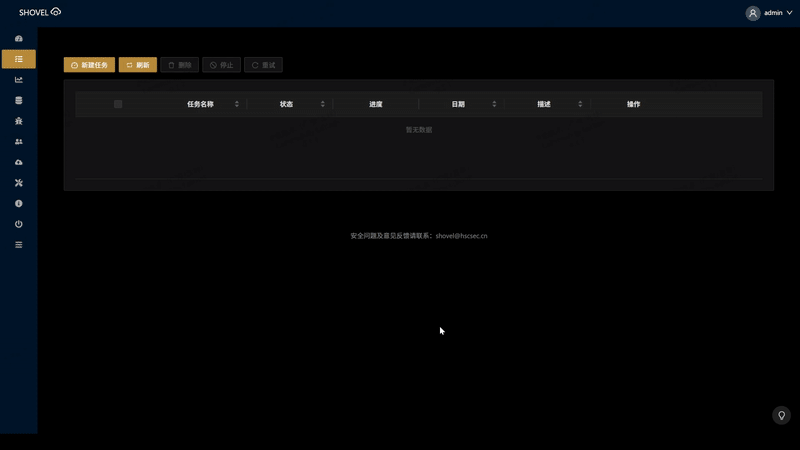Sort by the 描述 column arrows

[580, 104]
